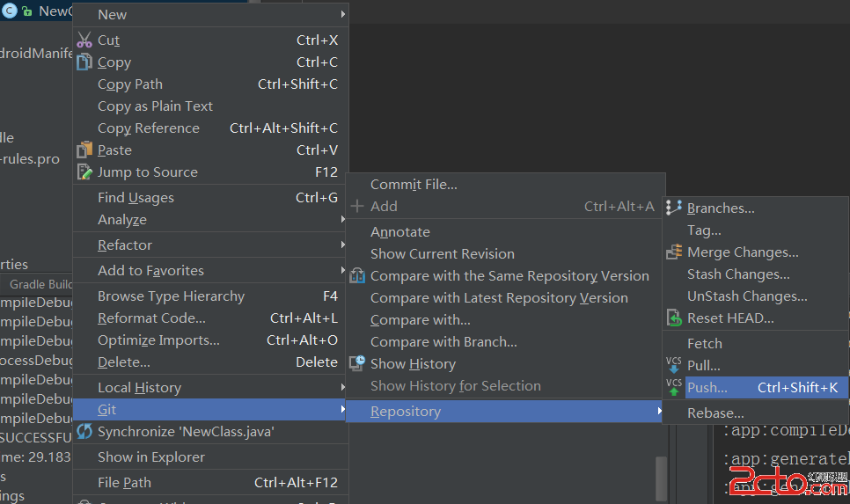Expand the New submenu arrow
The height and width of the screenshot is (504, 850).
click(x=342, y=14)
